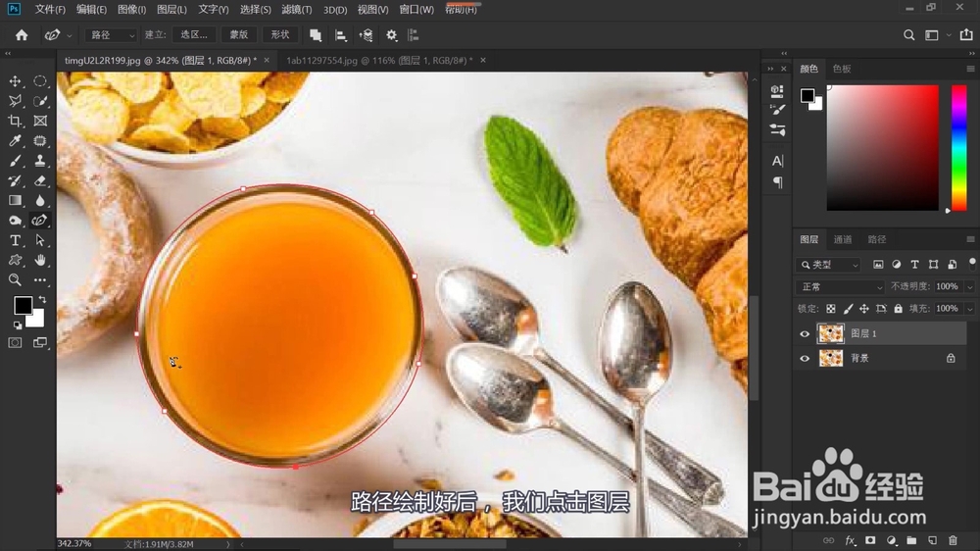
Task: Click the Share icon
Action: (966, 35)
